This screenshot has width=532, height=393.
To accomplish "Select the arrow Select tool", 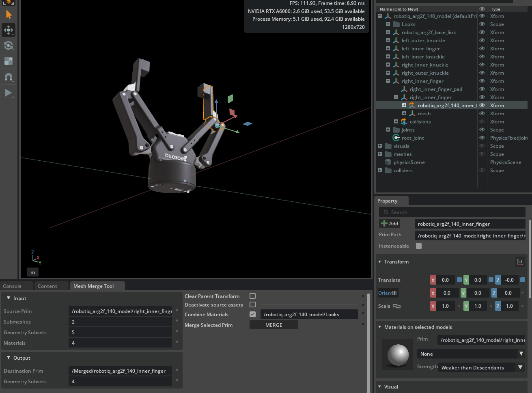I will [9, 15].
